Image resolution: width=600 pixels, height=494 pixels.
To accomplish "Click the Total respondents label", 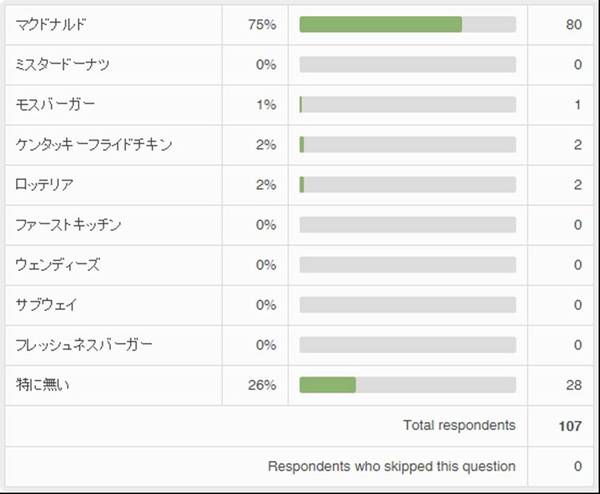I will click(459, 426).
